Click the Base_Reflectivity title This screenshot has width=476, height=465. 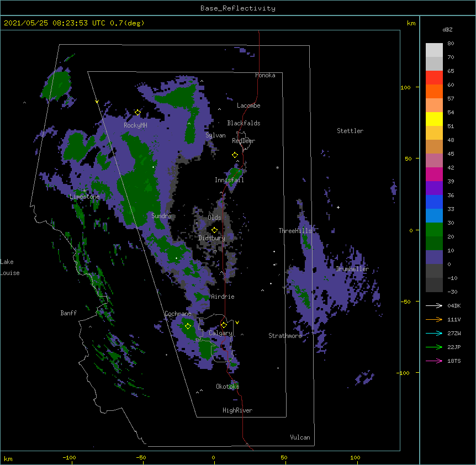(x=238, y=8)
